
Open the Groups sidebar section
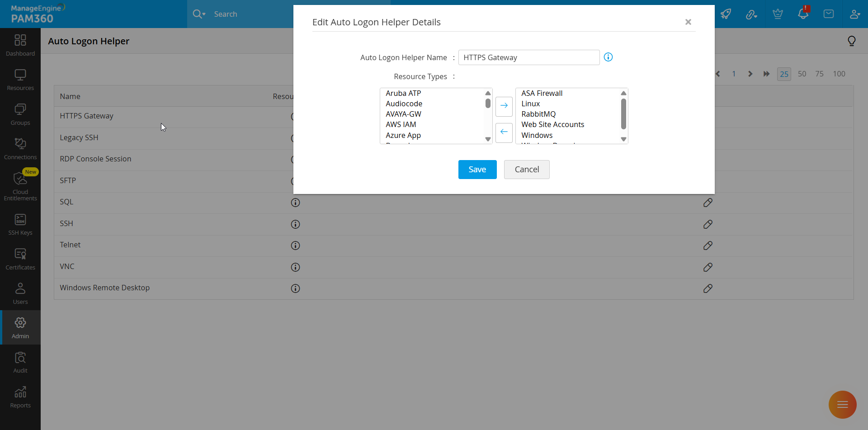pos(20,114)
